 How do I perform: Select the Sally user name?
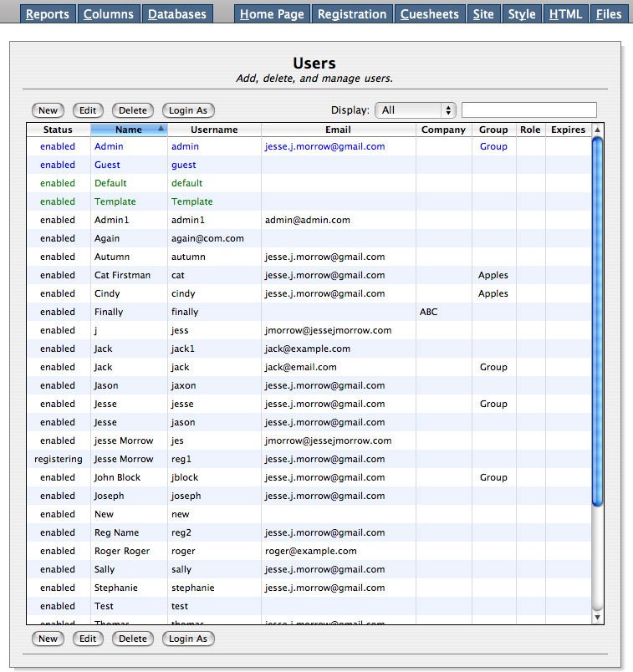tap(105, 569)
